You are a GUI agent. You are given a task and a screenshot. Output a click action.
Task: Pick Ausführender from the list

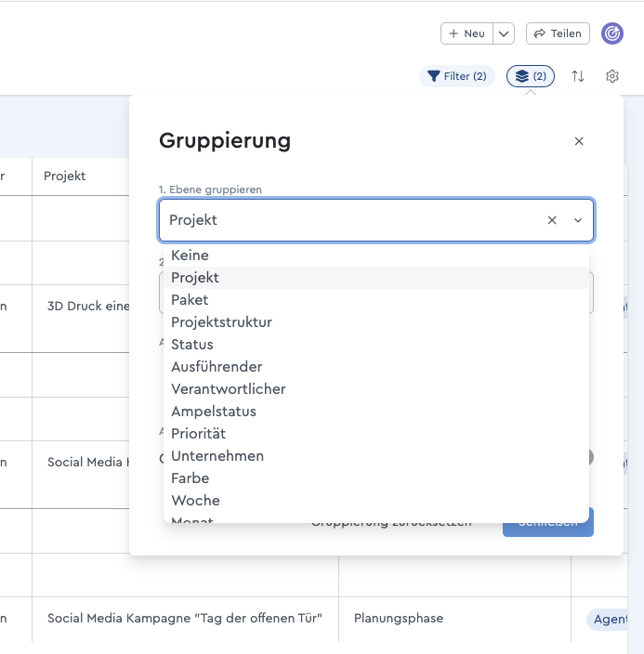click(376, 367)
